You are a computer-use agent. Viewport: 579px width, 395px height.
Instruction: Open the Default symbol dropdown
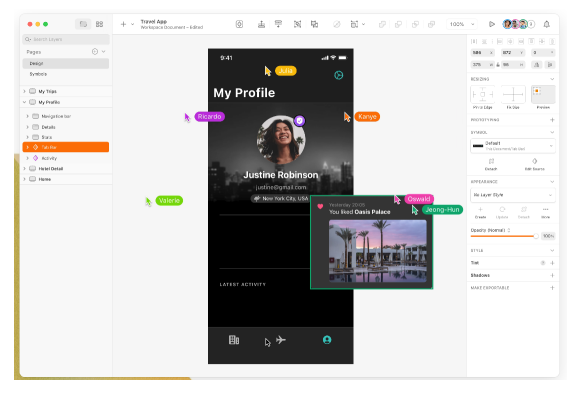click(x=513, y=146)
